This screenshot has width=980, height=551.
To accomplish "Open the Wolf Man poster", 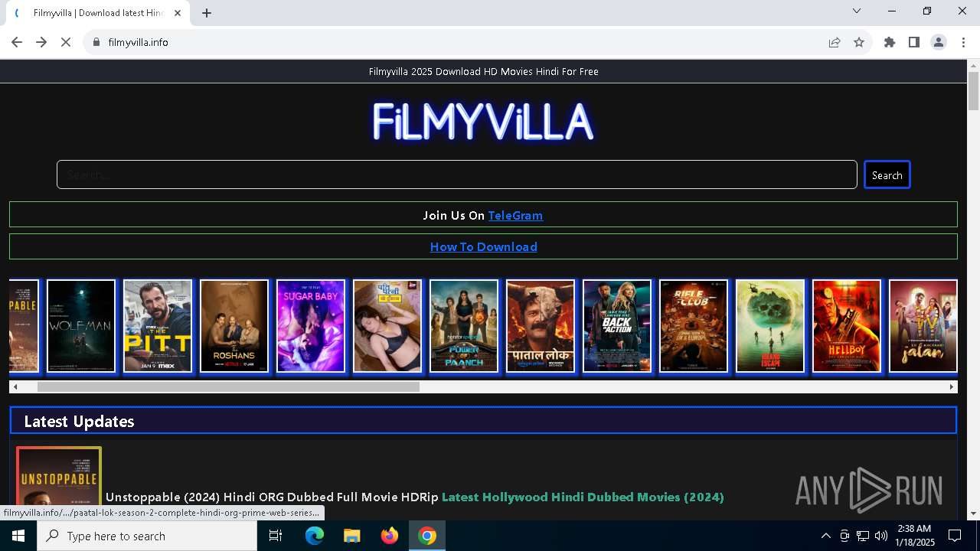I will (81, 326).
